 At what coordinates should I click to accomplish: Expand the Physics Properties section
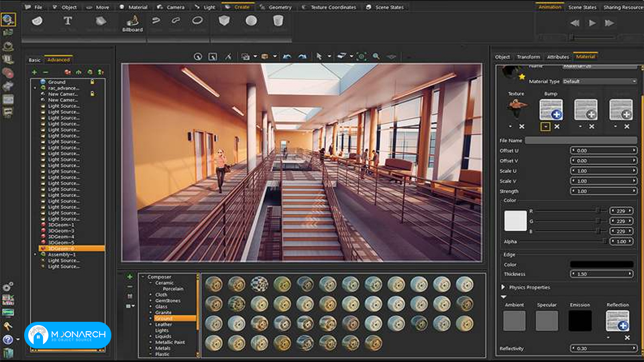pos(503,288)
